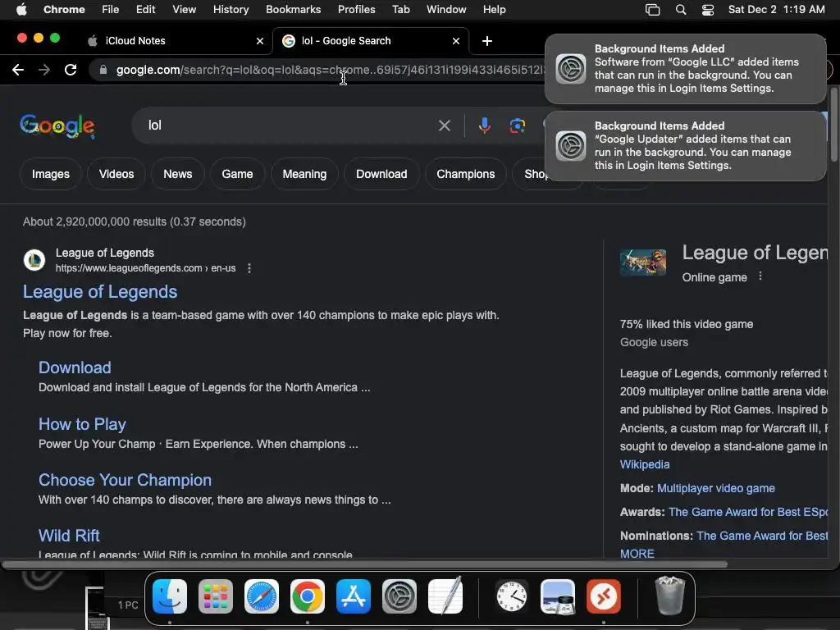Open Preview from the Dock
Screen dimensions: 840x630
[x=558, y=596]
